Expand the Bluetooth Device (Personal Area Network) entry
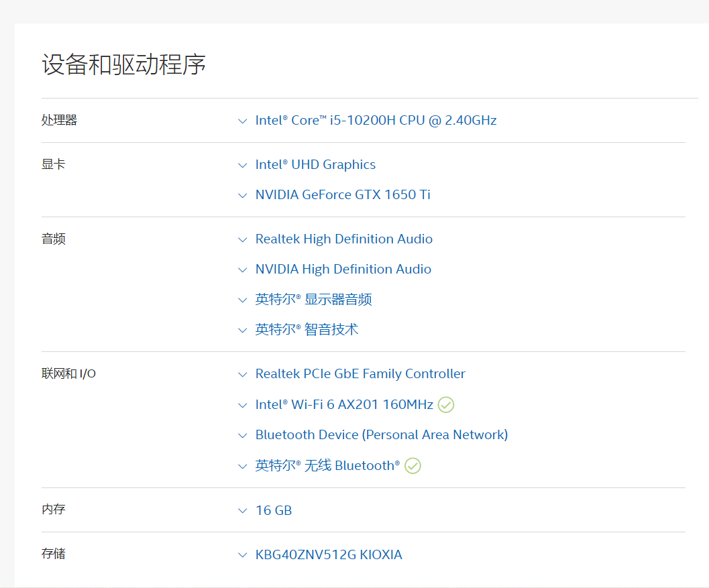 [x=242, y=435]
